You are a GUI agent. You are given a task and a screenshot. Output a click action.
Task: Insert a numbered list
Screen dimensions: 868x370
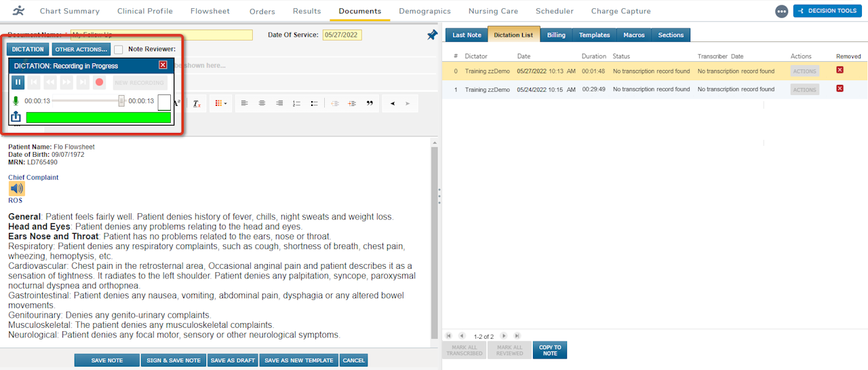pyautogui.click(x=296, y=103)
